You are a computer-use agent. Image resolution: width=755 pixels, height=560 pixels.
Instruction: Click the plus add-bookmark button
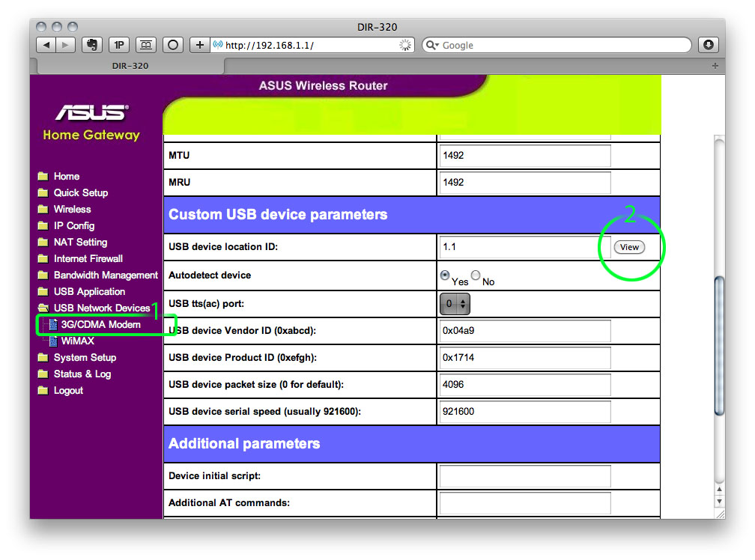coord(199,45)
